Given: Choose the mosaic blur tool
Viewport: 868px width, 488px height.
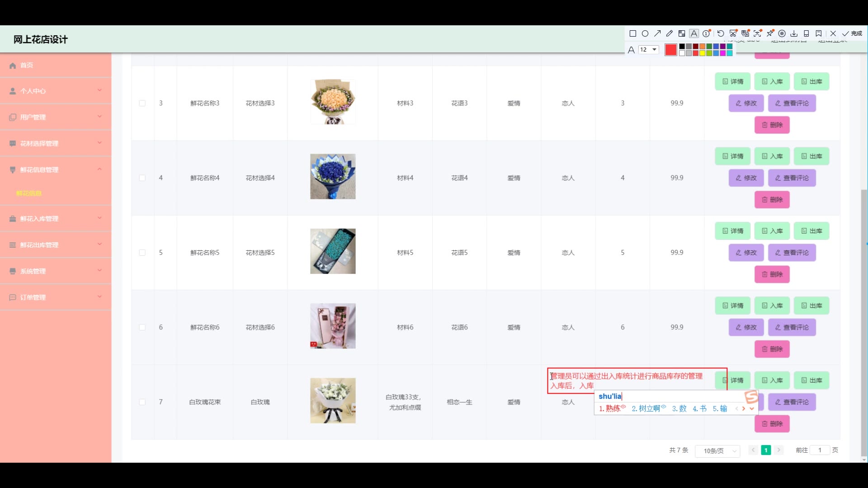Looking at the screenshot, I should [682, 33].
